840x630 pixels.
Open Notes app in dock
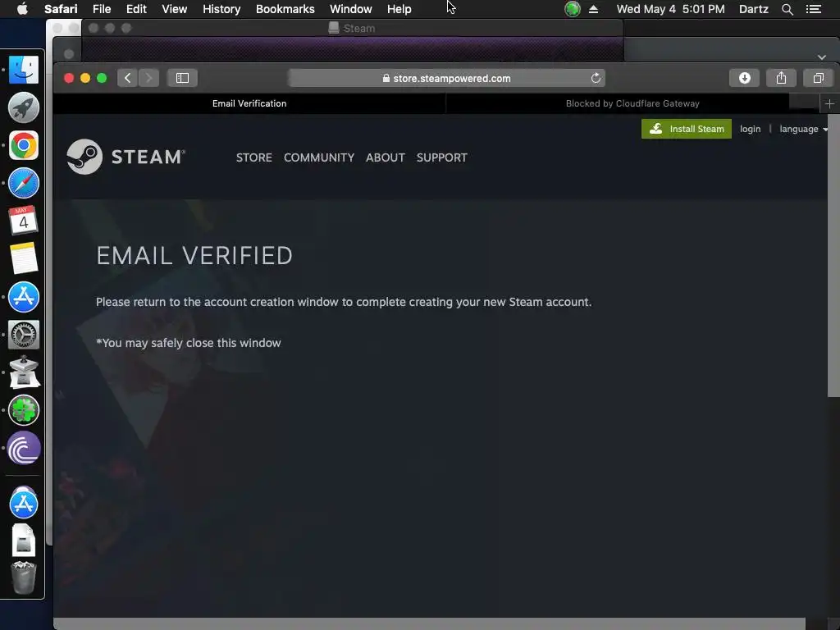click(24, 258)
